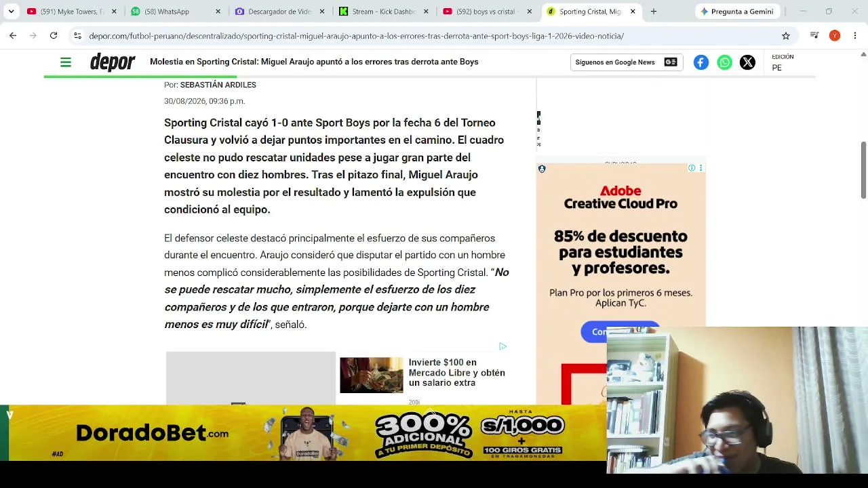Close the Descargador de Video tab
Viewport: 868px width, 488px height.
coord(321,12)
